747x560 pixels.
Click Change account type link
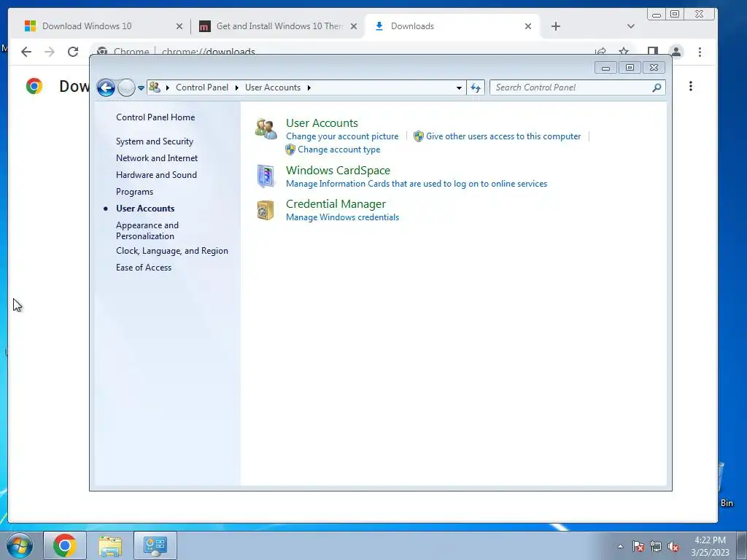coord(338,149)
